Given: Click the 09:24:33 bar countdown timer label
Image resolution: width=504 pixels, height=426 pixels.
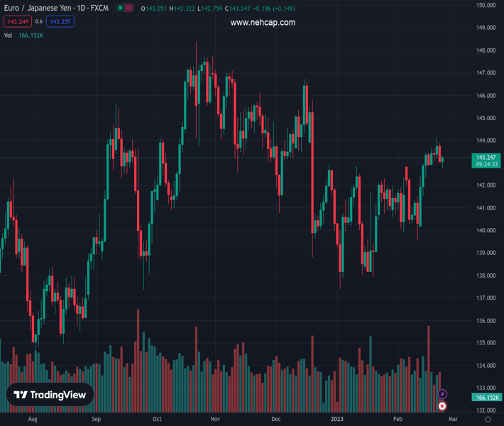Looking at the screenshot, I should click(486, 164).
